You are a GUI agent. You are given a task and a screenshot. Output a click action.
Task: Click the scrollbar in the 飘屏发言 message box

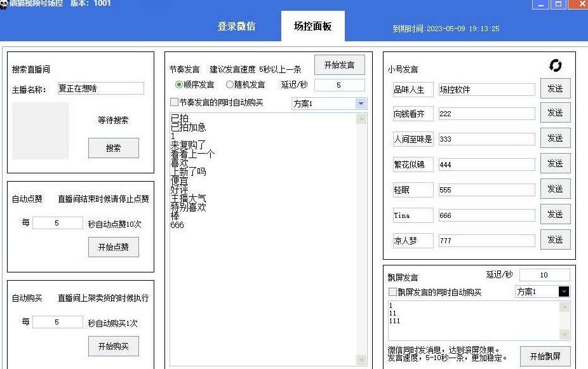tap(564, 321)
